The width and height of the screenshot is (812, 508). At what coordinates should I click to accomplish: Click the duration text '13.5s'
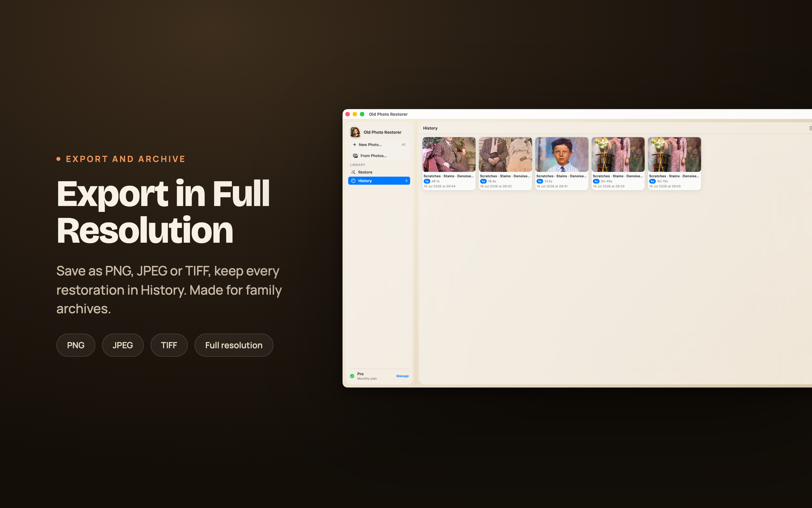click(x=548, y=181)
